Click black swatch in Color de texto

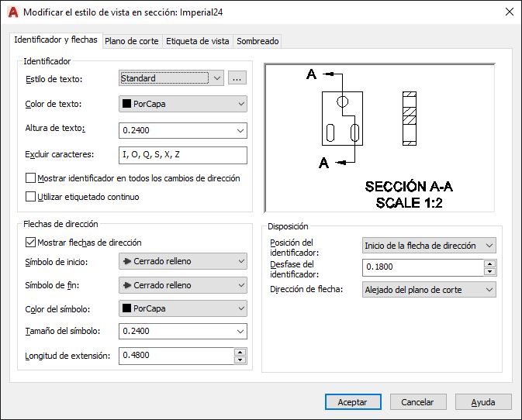[x=127, y=103]
